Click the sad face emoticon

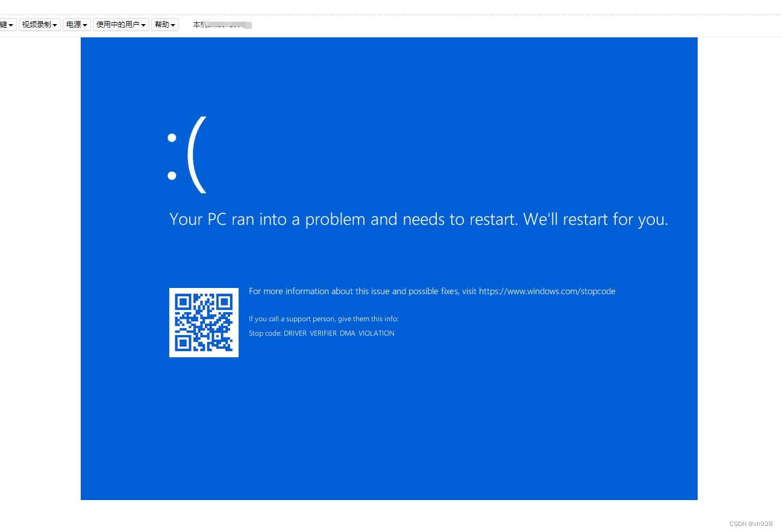187,154
